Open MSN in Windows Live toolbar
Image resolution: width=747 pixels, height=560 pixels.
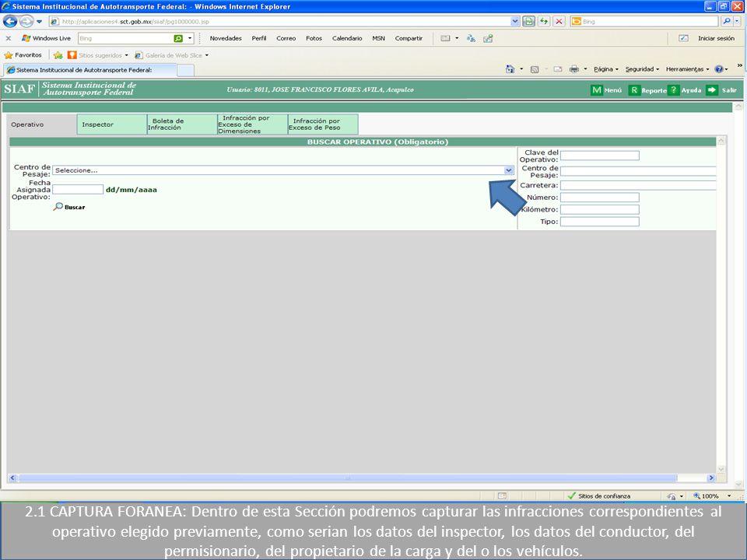pyautogui.click(x=378, y=38)
